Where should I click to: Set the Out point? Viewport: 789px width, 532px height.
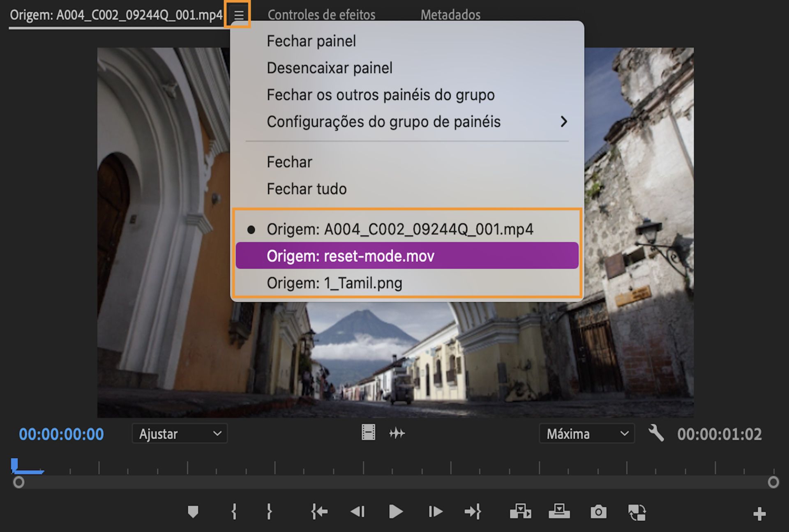(269, 511)
